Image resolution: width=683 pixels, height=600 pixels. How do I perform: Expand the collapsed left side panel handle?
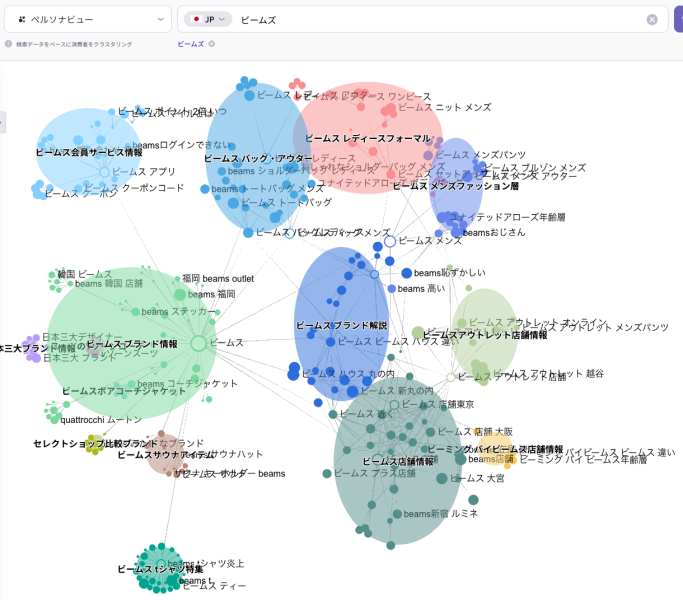(2, 122)
